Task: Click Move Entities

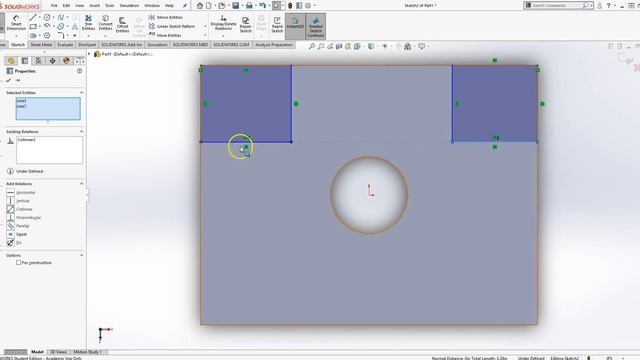Action: (165, 35)
